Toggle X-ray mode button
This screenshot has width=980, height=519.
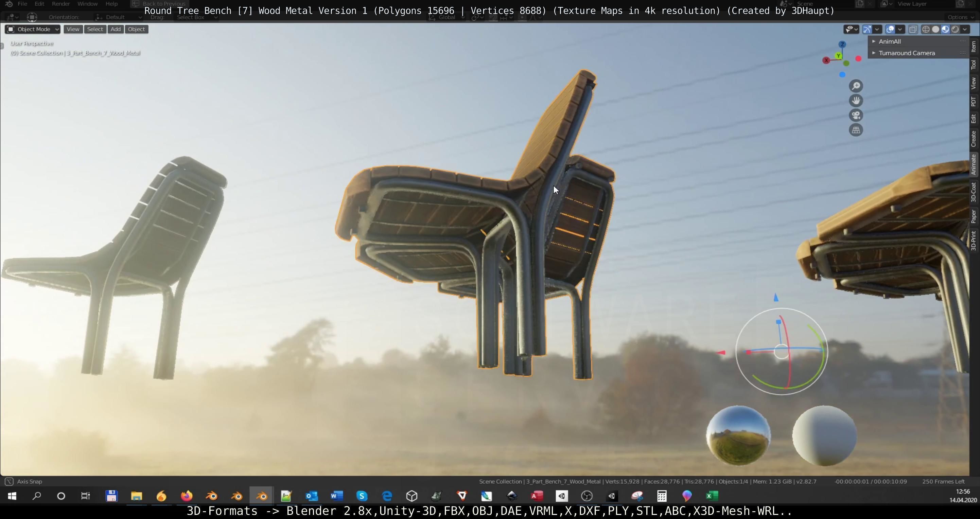point(913,29)
